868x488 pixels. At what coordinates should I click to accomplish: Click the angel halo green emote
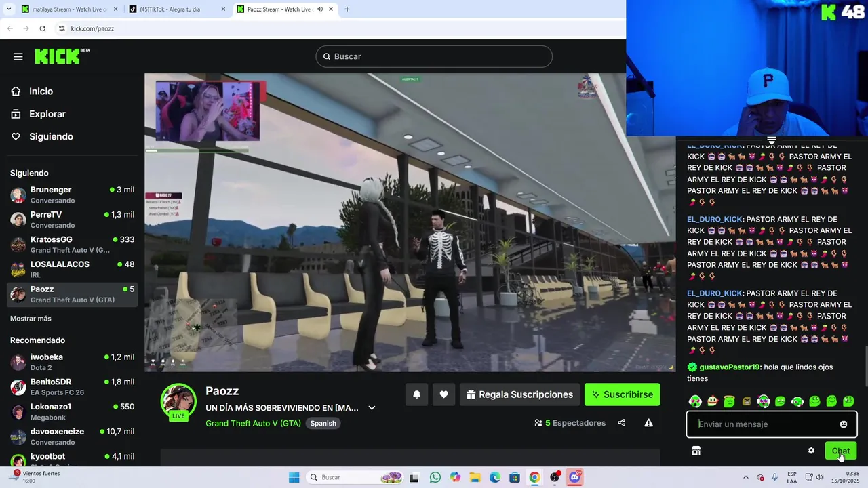(x=729, y=401)
